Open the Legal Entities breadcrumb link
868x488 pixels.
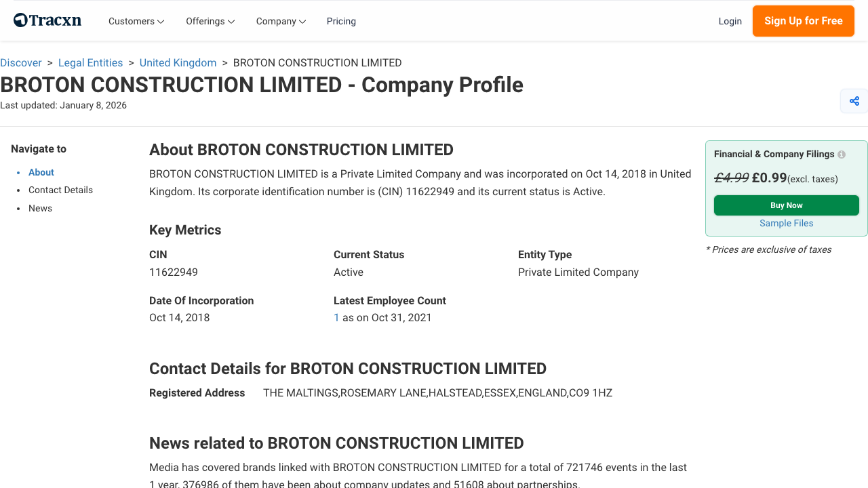(90, 62)
